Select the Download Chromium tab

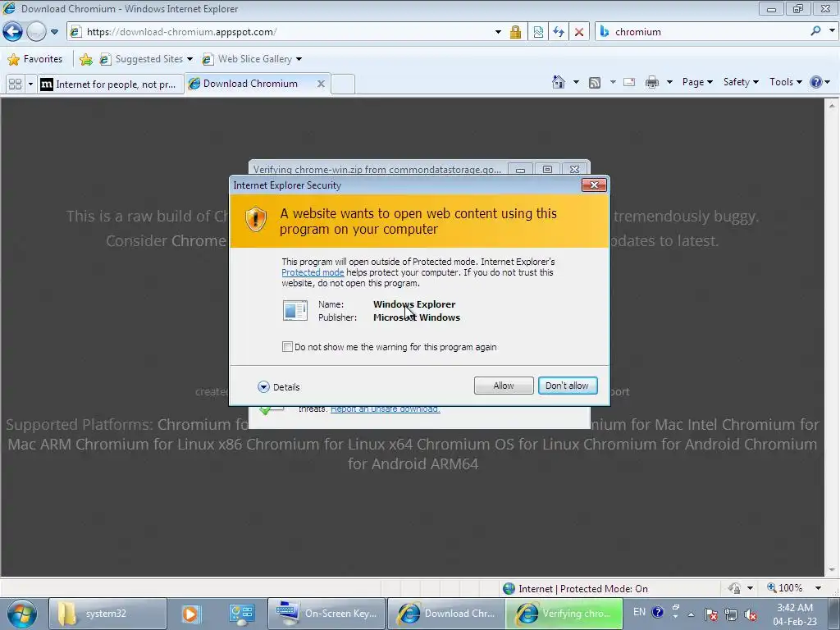pos(249,84)
